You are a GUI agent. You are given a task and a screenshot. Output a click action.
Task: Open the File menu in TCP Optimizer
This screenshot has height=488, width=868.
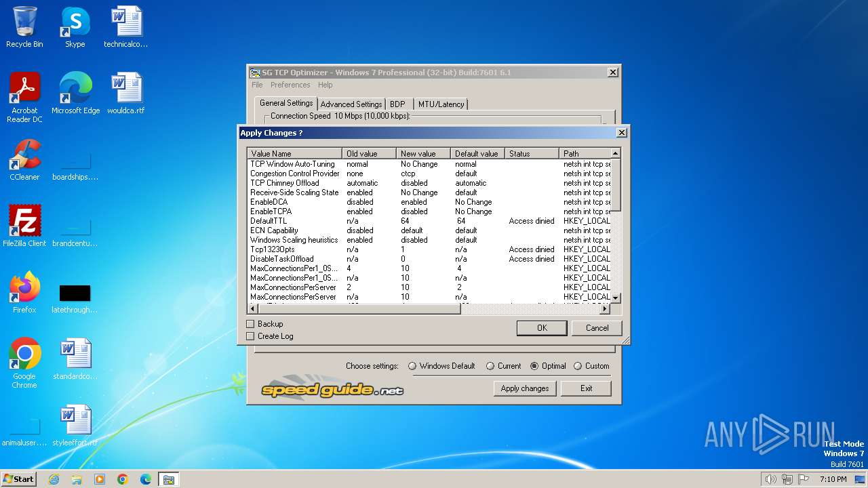pyautogui.click(x=257, y=85)
